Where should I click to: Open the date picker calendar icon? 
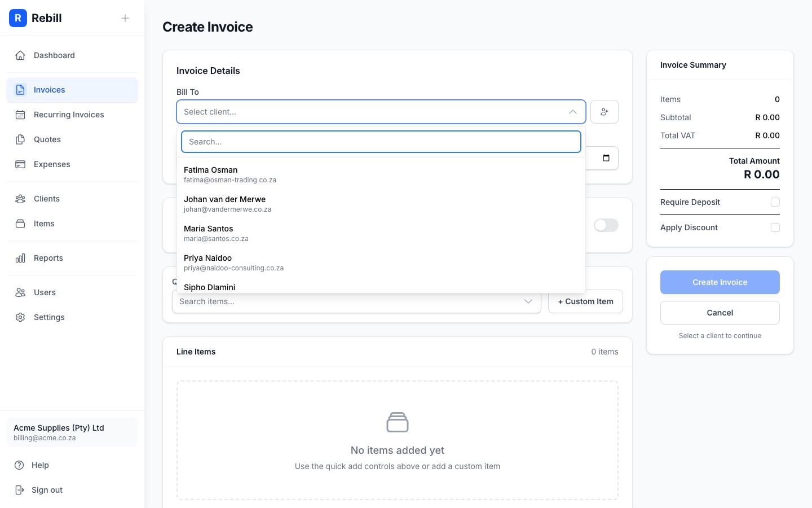606,158
